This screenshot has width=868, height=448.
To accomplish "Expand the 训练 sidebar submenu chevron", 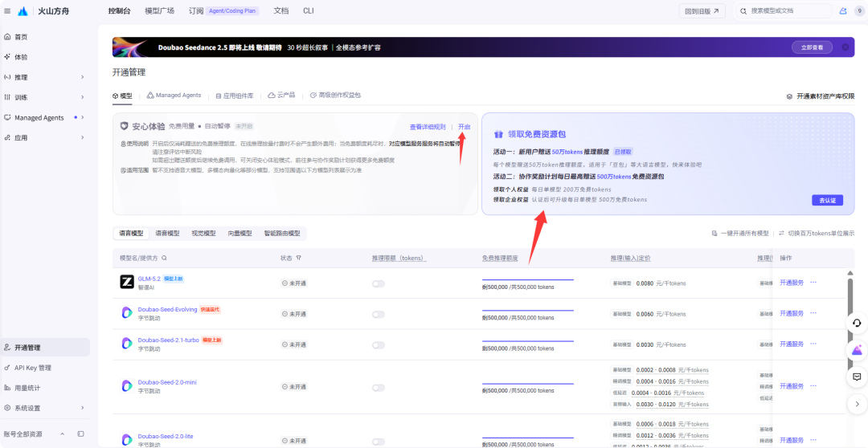I will tap(83, 97).
